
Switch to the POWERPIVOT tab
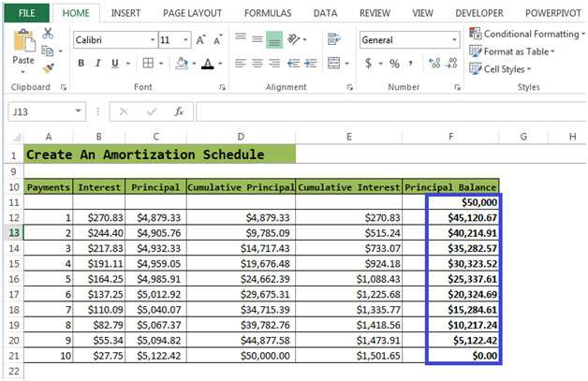[553, 13]
